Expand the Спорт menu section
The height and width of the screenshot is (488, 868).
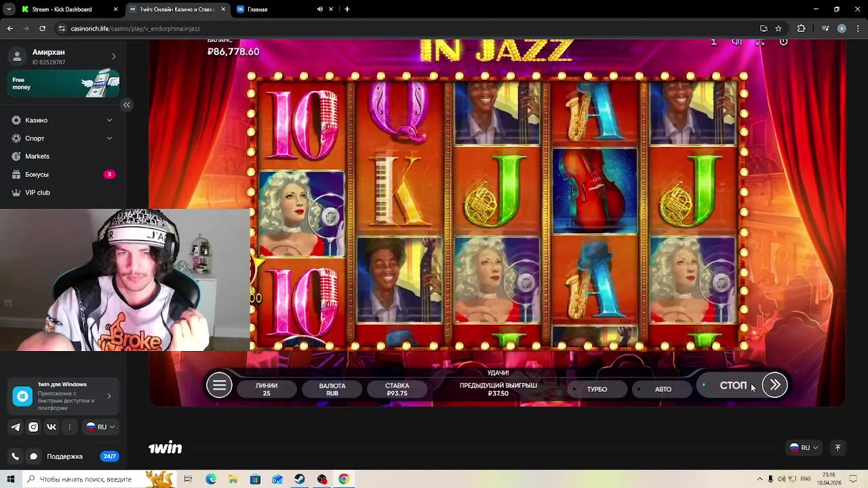[64, 138]
